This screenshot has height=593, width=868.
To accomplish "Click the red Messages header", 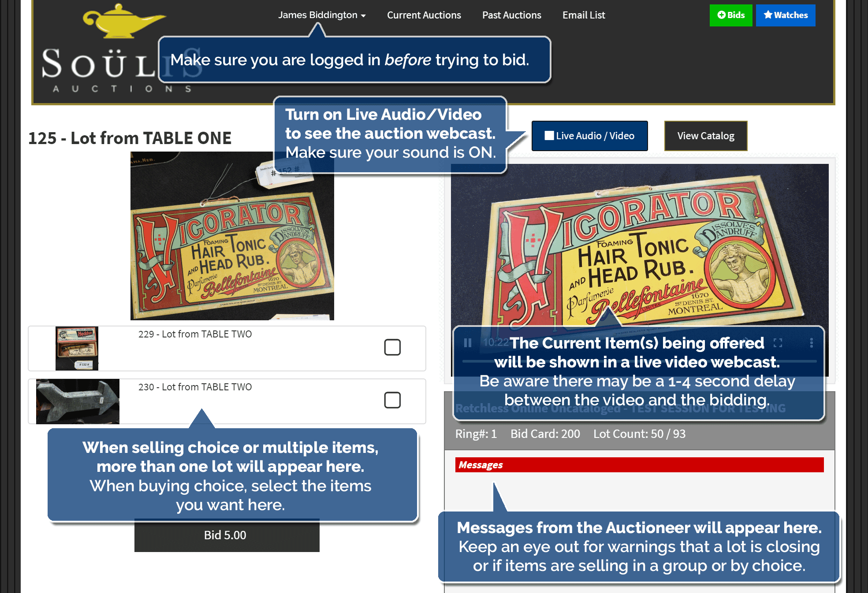I will (x=639, y=465).
